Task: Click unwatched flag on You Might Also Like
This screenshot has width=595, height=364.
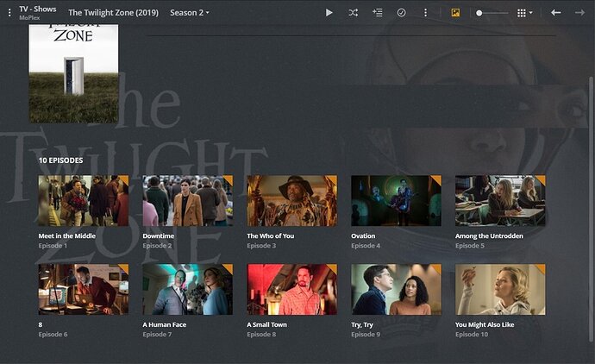Action: (x=541, y=268)
